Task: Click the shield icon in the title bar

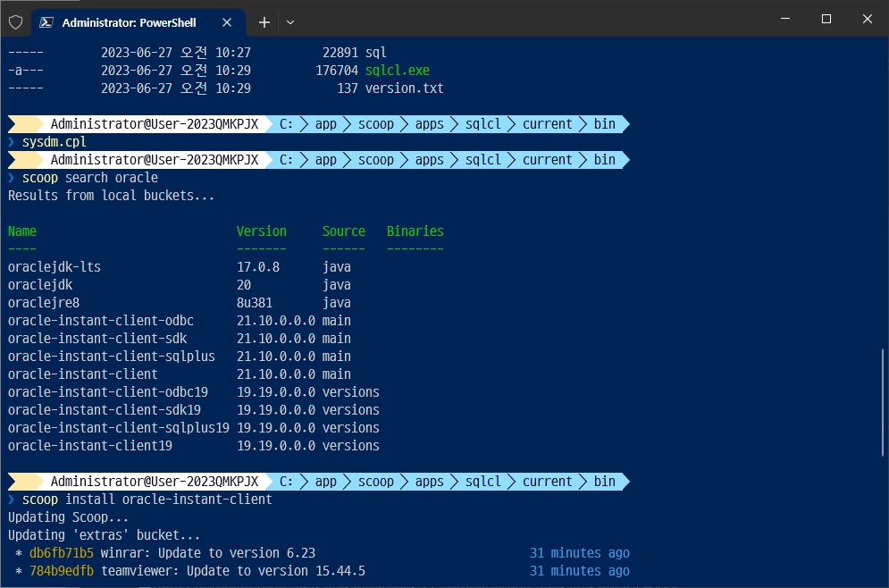Action: [x=16, y=22]
